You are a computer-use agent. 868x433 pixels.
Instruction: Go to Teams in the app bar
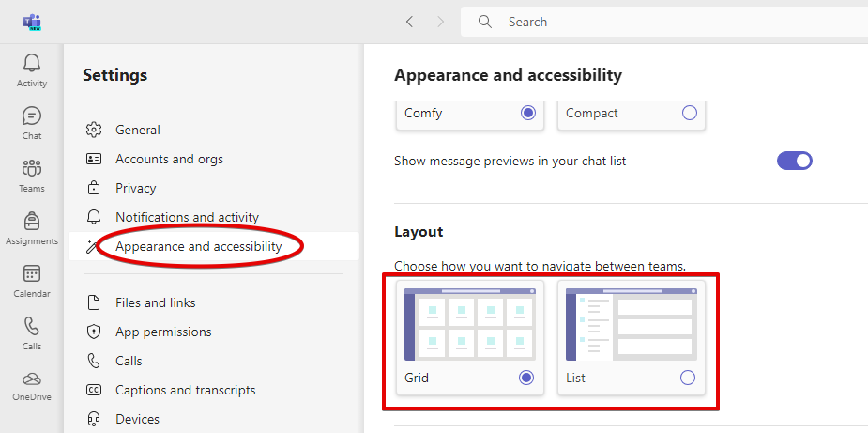[32, 175]
